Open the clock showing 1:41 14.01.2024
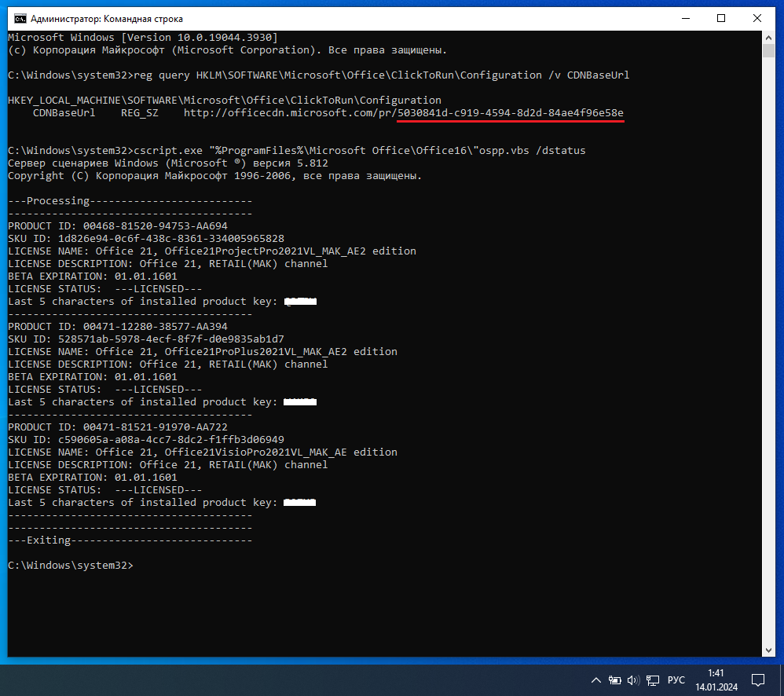This screenshot has width=784, height=696. pos(716,680)
